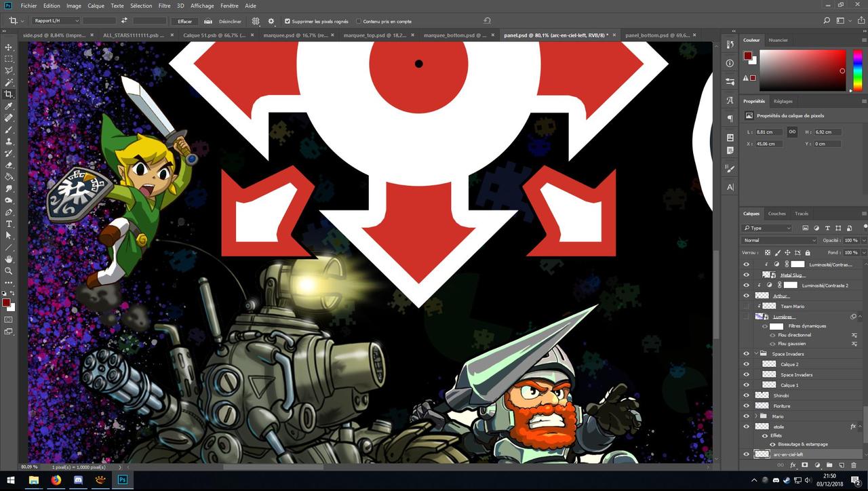The height and width of the screenshot is (491, 868).
Task: Swap width and height crop values
Action: (124, 21)
